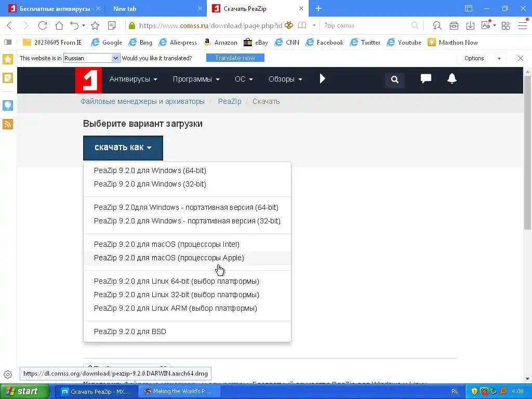Toggle the скачать как dropdown
This screenshot has height=399, width=532.
pyautogui.click(x=123, y=148)
